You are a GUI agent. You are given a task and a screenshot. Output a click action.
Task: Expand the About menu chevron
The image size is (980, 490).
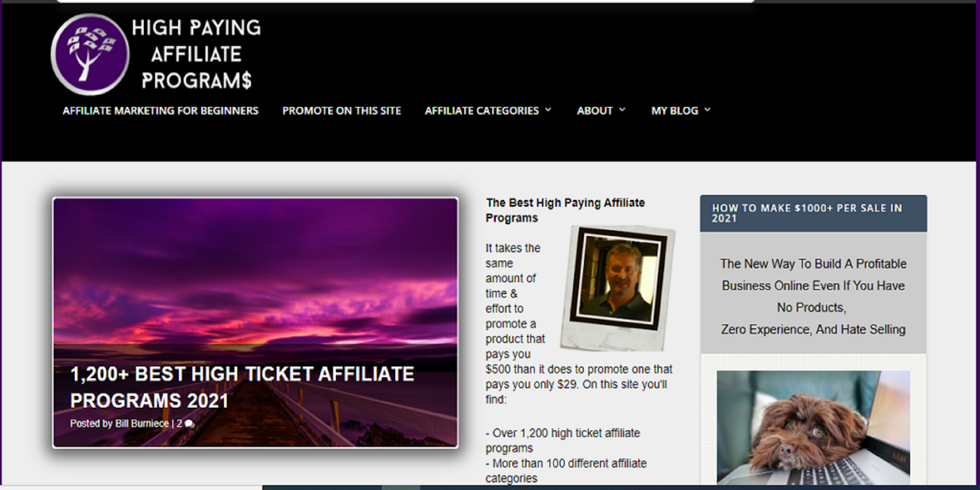click(x=622, y=110)
